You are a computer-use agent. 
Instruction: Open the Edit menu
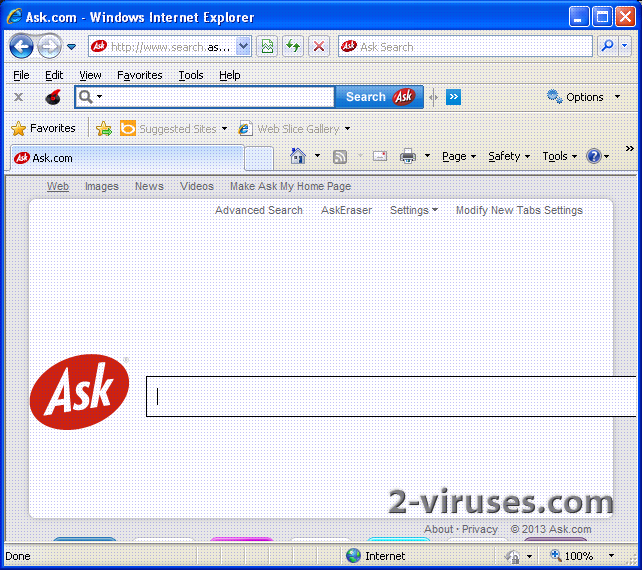[54, 75]
